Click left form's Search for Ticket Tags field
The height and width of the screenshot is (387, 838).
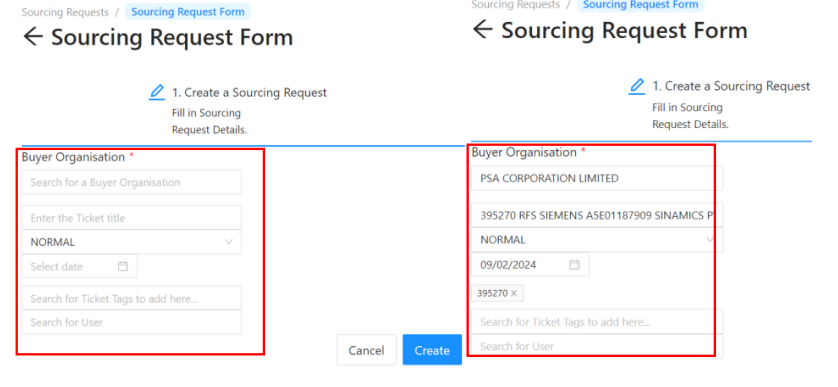pyautogui.click(x=131, y=298)
